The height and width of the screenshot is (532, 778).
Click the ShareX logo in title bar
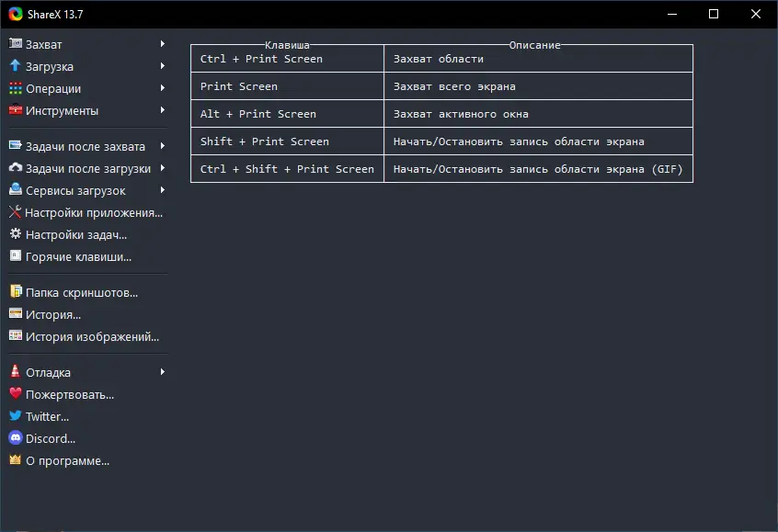pos(16,14)
